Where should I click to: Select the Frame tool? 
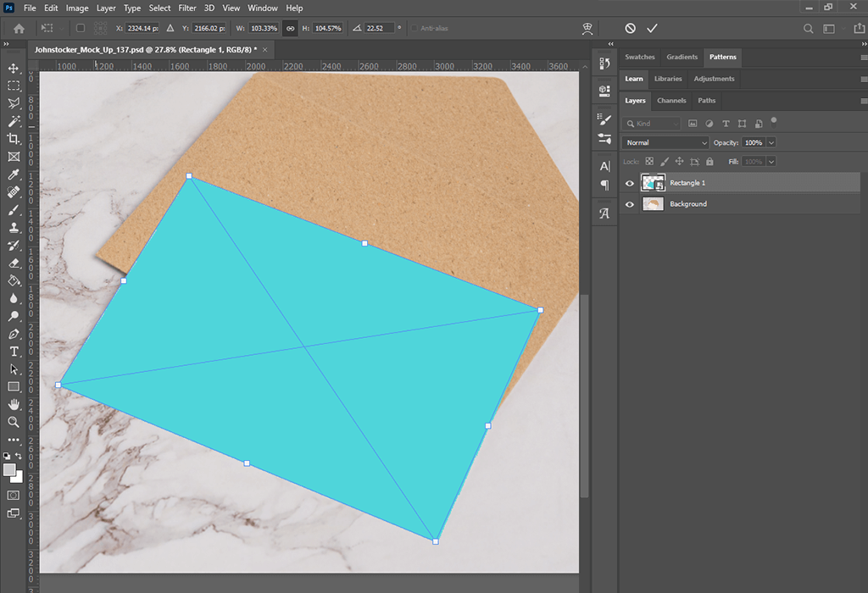[x=14, y=157]
